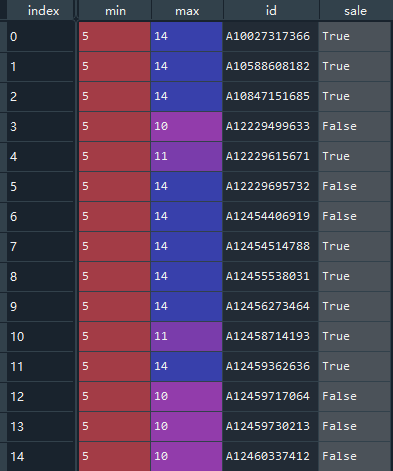Select index row 13
This screenshot has height=471, width=393.
coord(40,426)
